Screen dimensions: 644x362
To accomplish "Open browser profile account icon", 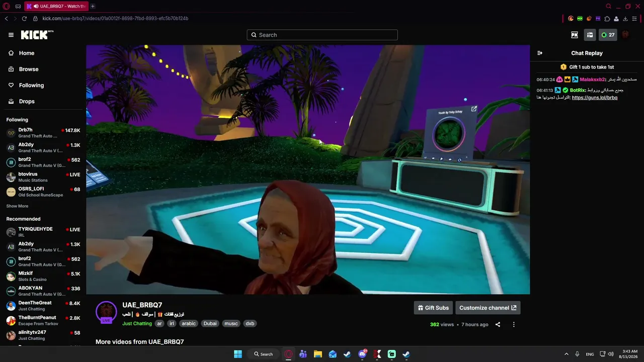I will [x=616, y=19].
